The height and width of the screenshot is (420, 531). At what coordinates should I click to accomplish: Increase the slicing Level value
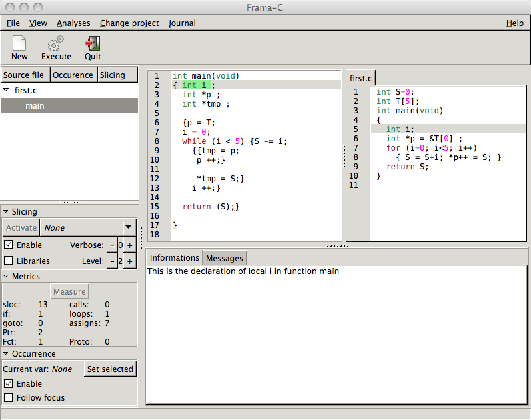pos(130,261)
